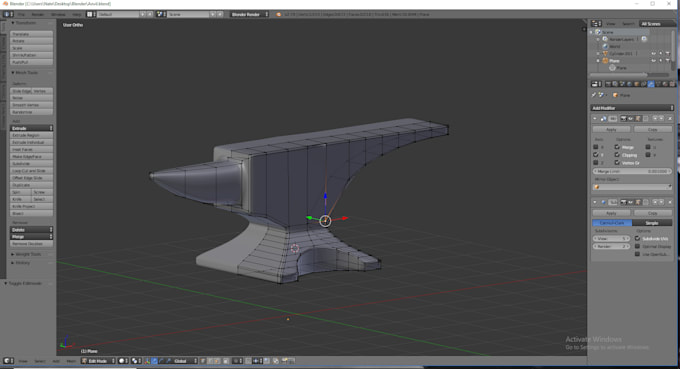Click the pin icon in properties context row

click(594, 95)
